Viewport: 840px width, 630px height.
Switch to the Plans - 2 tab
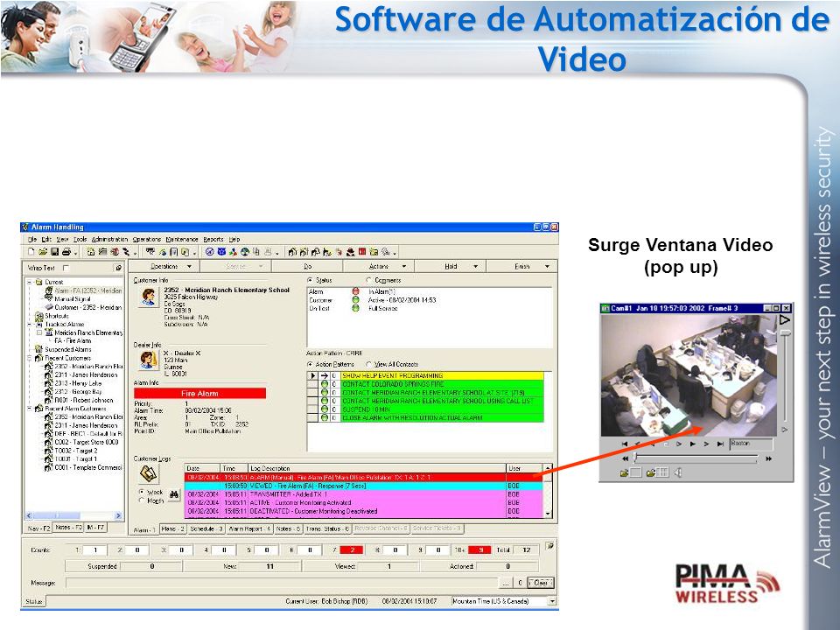173,528
